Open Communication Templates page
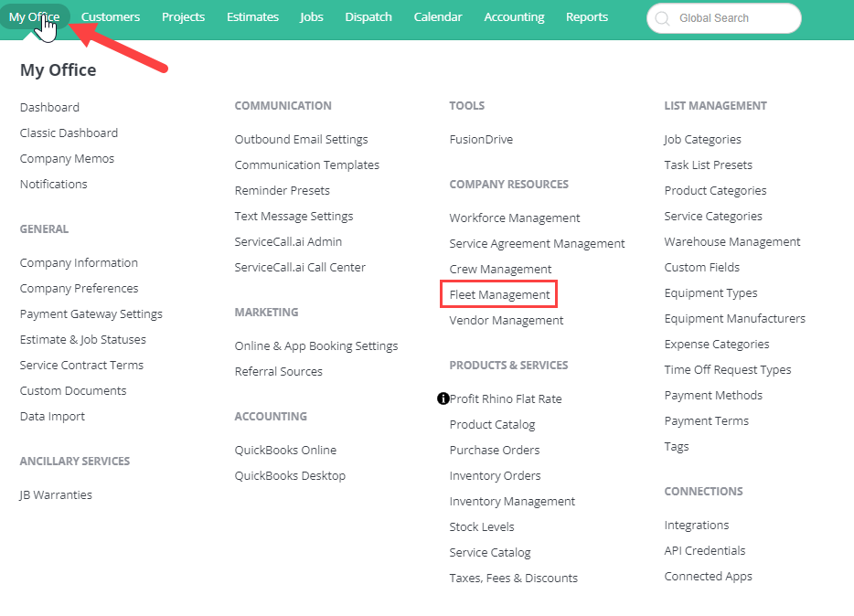The width and height of the screenshot is (854, 616). (306, 165)
